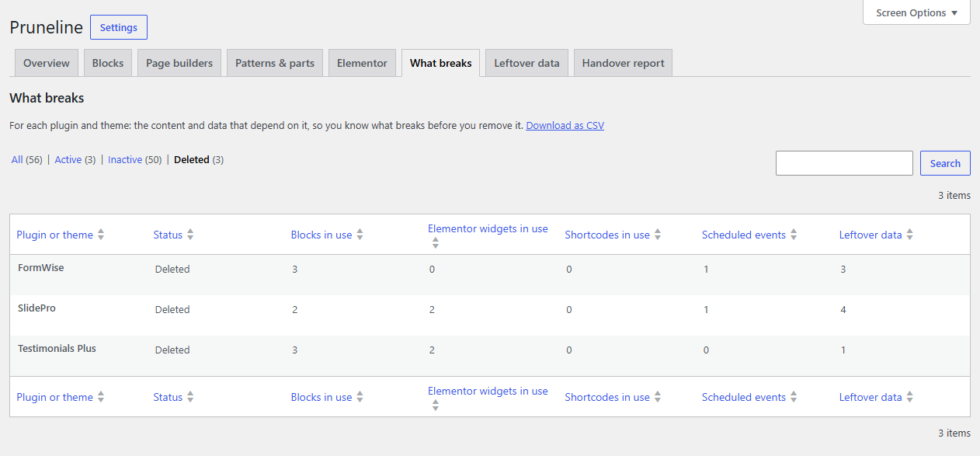Screen dimensions: 980x456
Task: Sort by top Plugin or theme column
Action: click(x=54, y=235)
